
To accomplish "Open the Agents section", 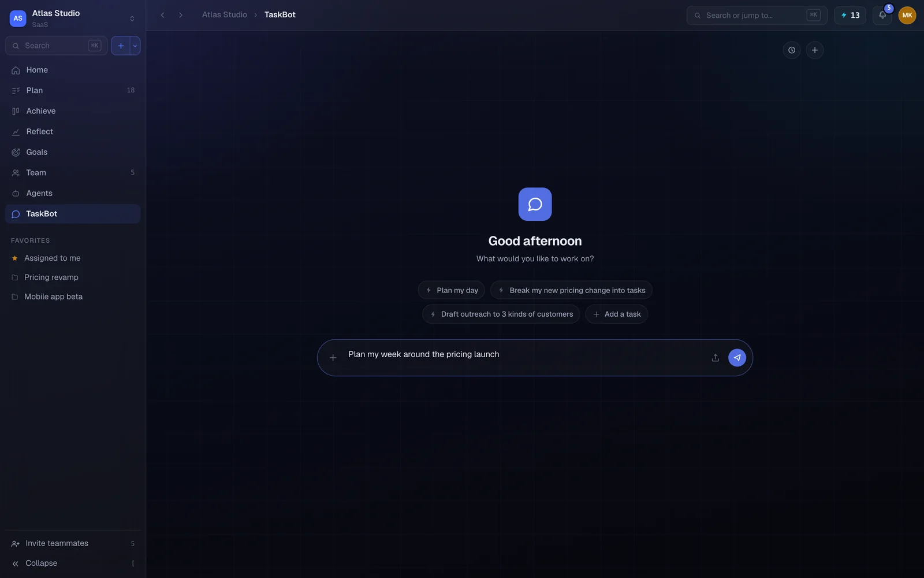I will pos(73,193).
